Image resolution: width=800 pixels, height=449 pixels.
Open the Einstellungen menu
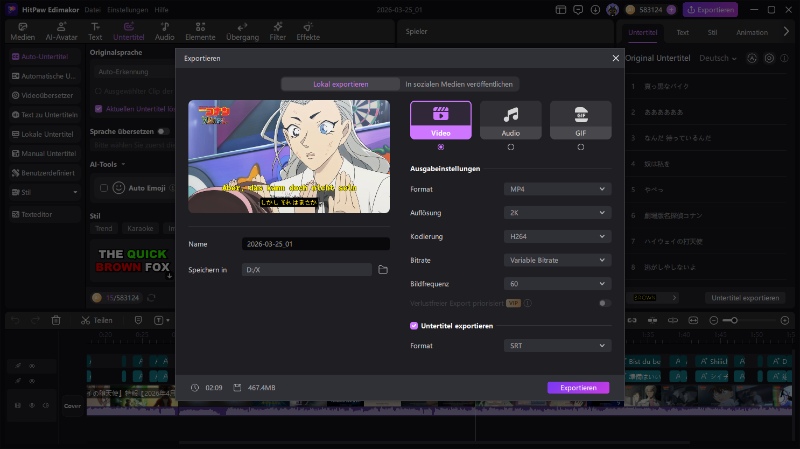128,10
